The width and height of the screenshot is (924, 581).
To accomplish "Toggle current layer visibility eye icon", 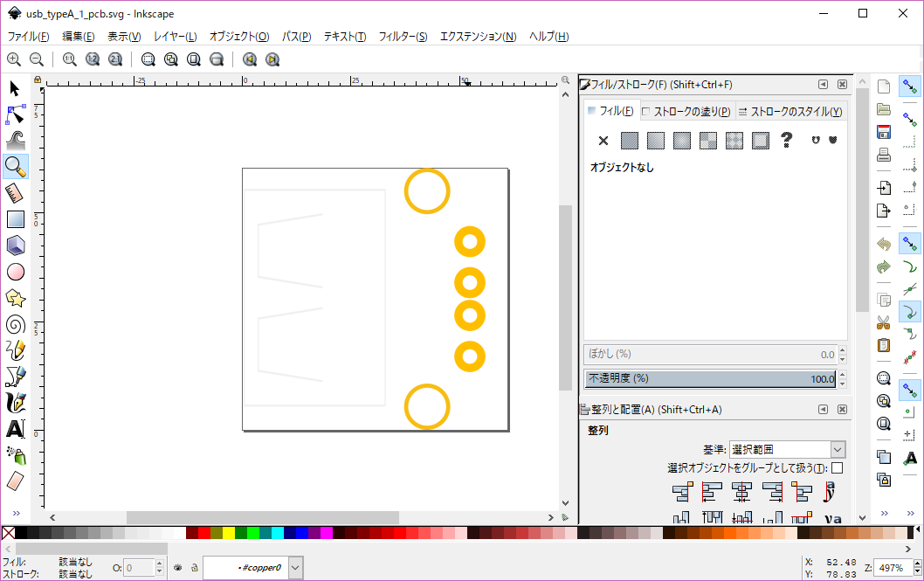I will pyautogui.click(x=177, y=568).
